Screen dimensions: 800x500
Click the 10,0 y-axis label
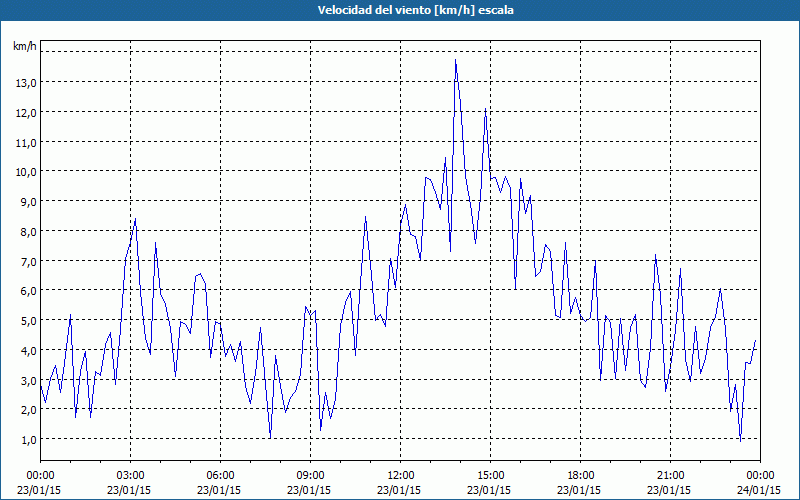(26, 172)
